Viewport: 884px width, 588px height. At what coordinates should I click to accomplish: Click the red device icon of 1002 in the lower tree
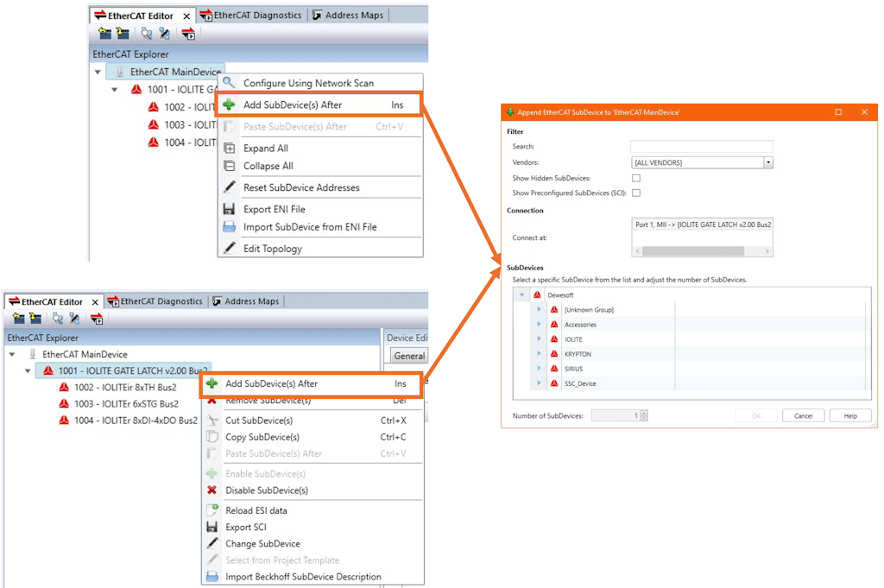point(64,388)
